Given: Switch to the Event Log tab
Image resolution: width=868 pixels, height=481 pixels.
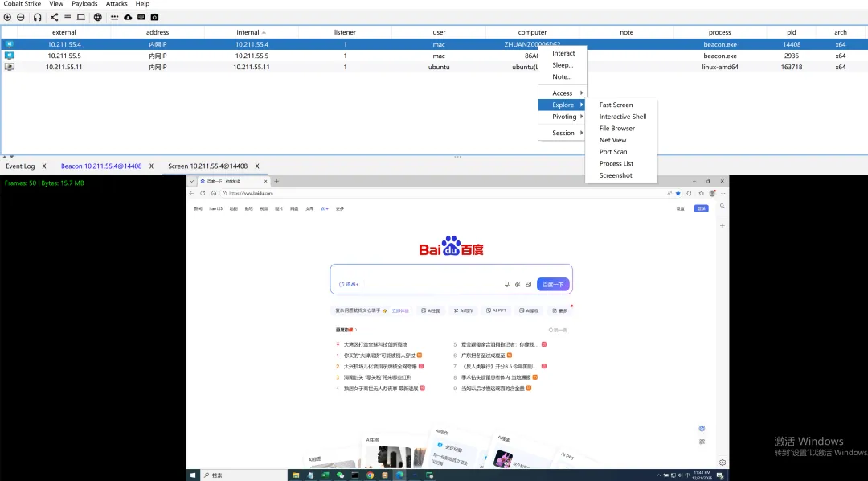Looking at the screenshot, I should pos(20,166).
